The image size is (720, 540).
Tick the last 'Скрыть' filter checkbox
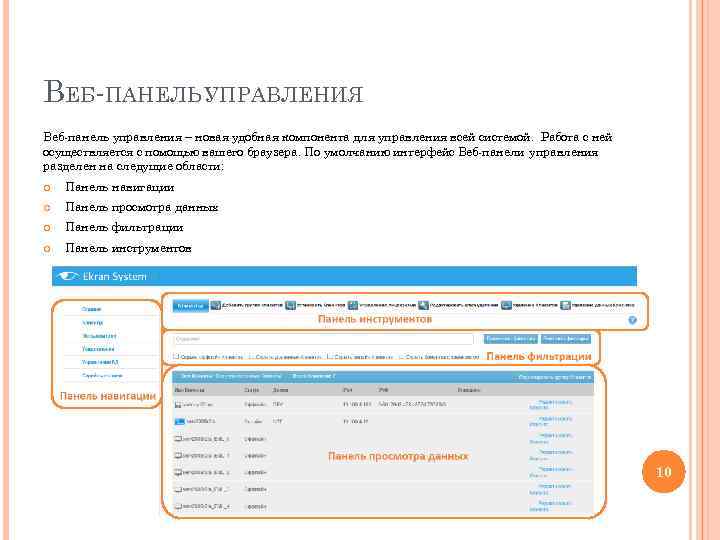point(401,356)
